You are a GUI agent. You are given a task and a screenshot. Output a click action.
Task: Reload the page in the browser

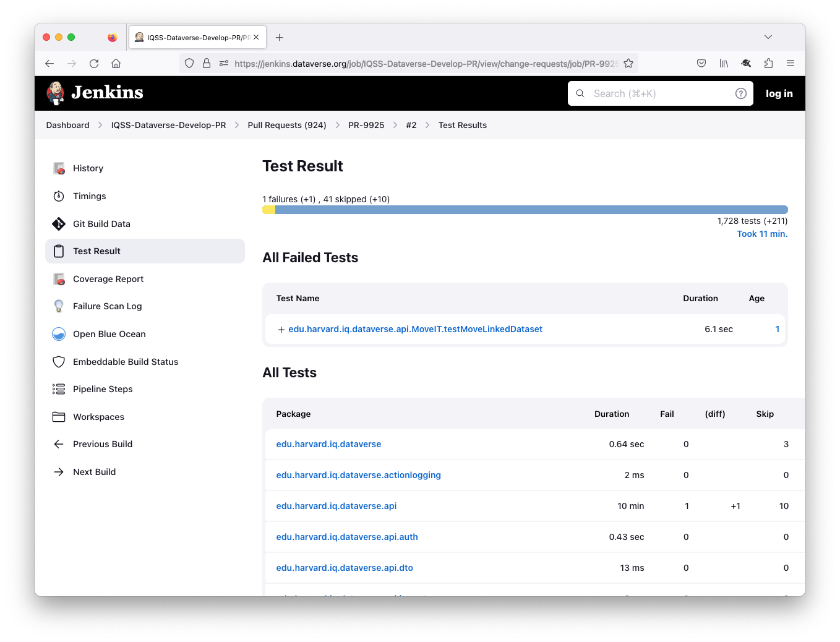94,63
